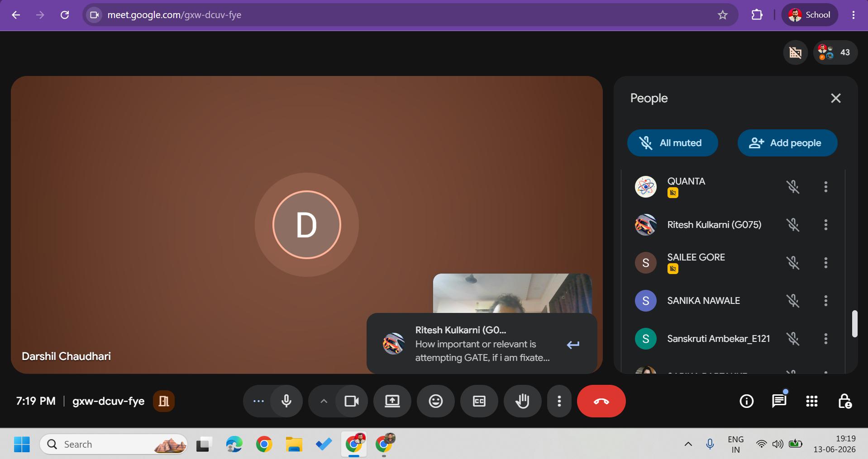Click the self-view video thumbnail

point(512,293)
